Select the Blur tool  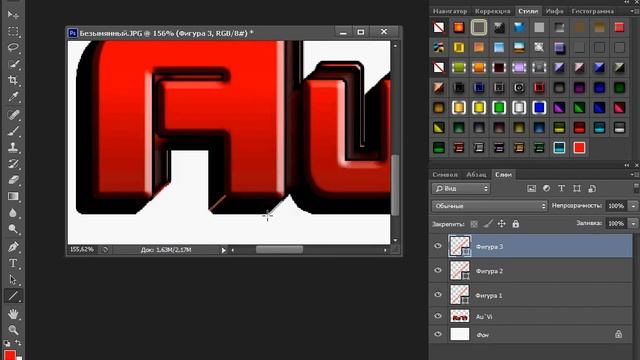pos(13,213)
